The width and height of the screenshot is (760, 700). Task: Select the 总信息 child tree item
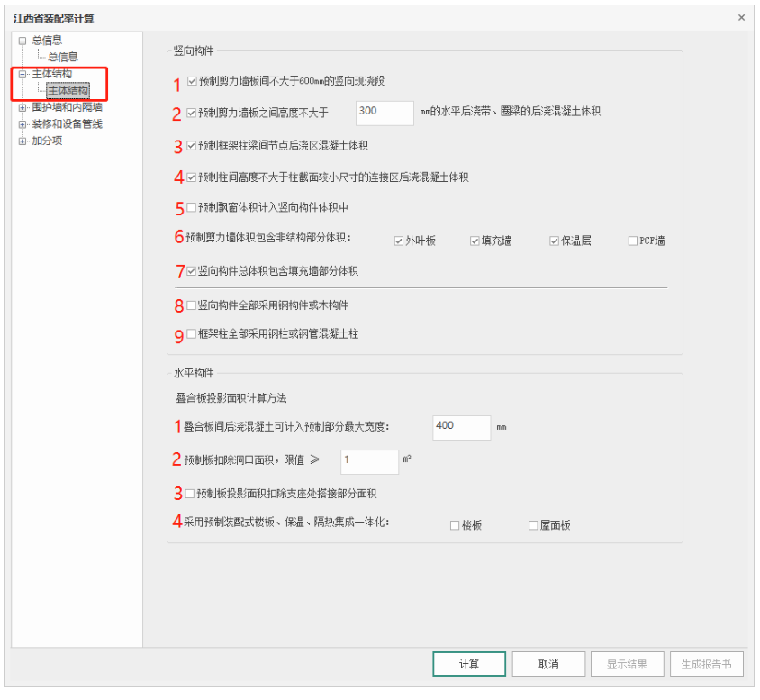point(63,57)
